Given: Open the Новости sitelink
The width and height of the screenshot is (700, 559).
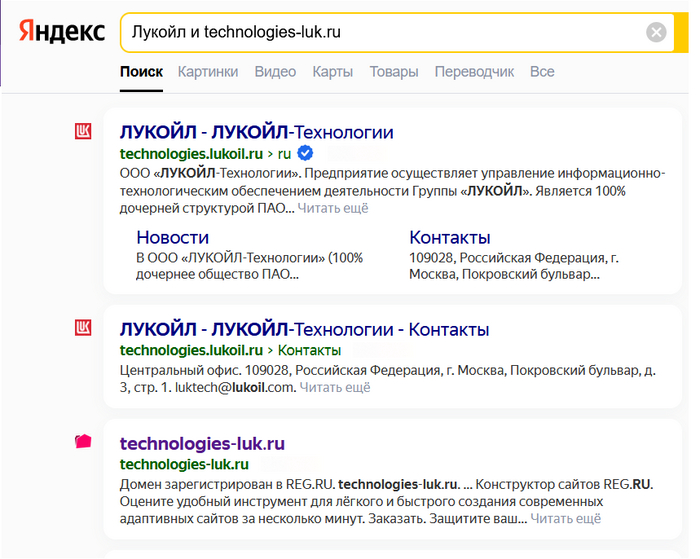Looking at the screenshot, I should point(173,237).
